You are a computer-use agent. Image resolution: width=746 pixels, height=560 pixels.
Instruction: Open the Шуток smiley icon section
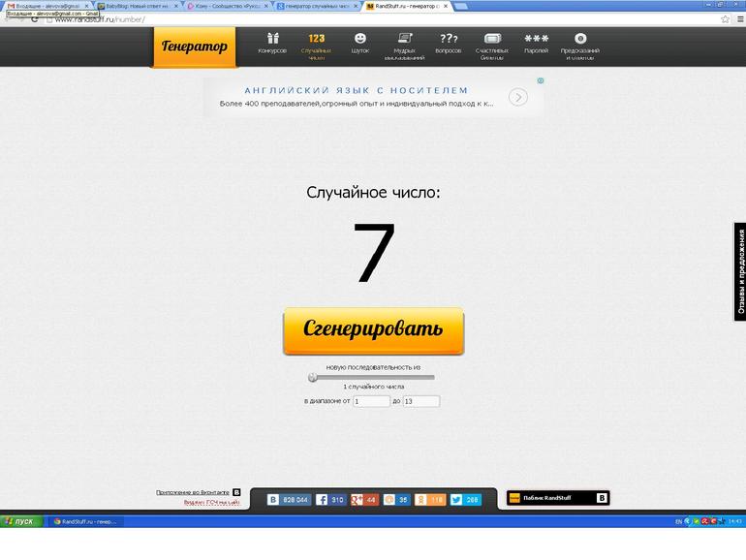click(x=360, y=44)
